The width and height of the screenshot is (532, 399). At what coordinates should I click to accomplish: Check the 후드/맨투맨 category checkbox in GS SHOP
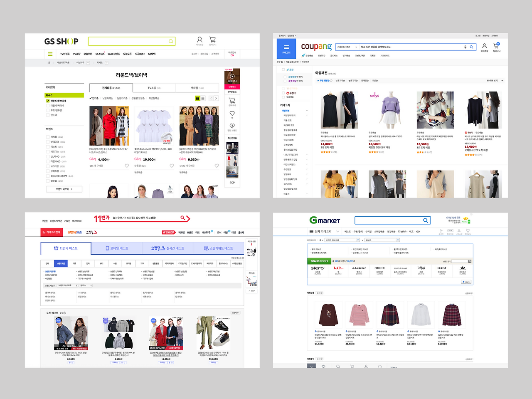[x=47, y=110]
